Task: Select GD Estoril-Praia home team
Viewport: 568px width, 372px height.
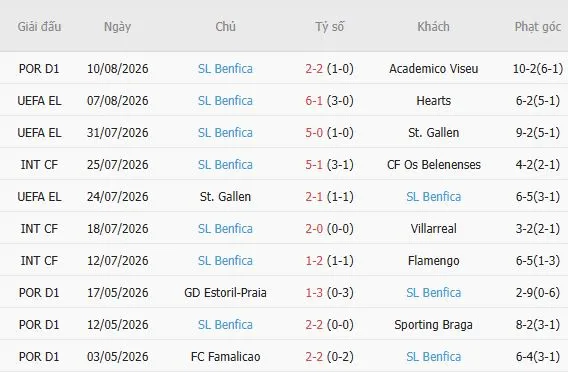Action: click(225, 292)
